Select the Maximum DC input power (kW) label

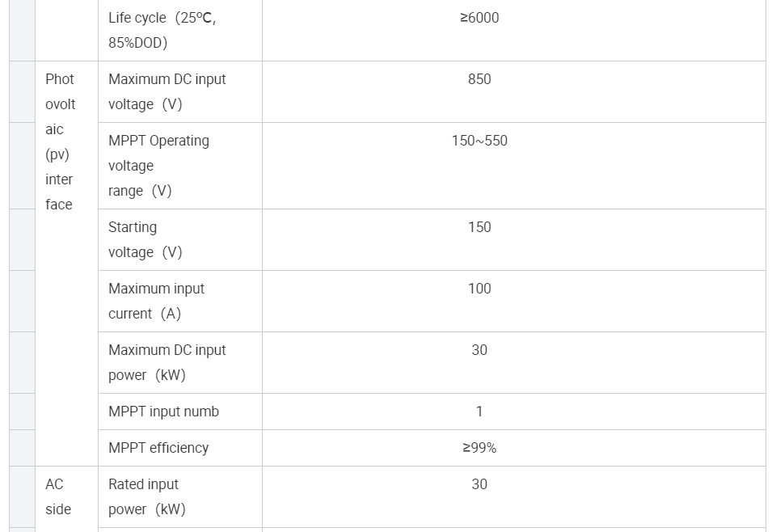click(167, 362)
